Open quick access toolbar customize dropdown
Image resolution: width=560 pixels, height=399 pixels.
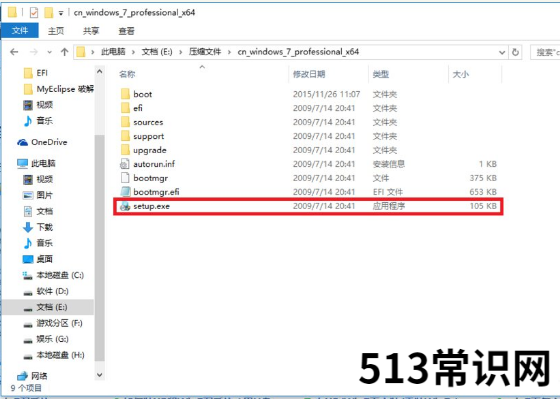coord(61,13)
